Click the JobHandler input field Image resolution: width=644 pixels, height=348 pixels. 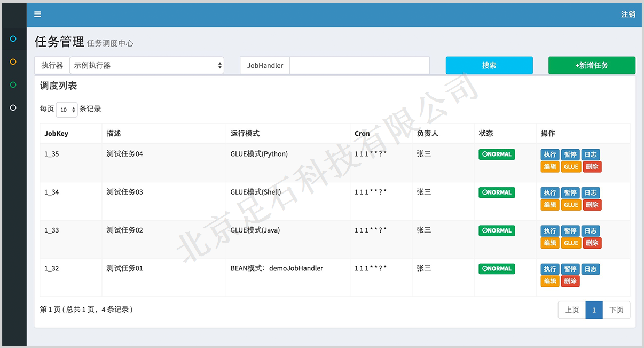coord(359,65)
